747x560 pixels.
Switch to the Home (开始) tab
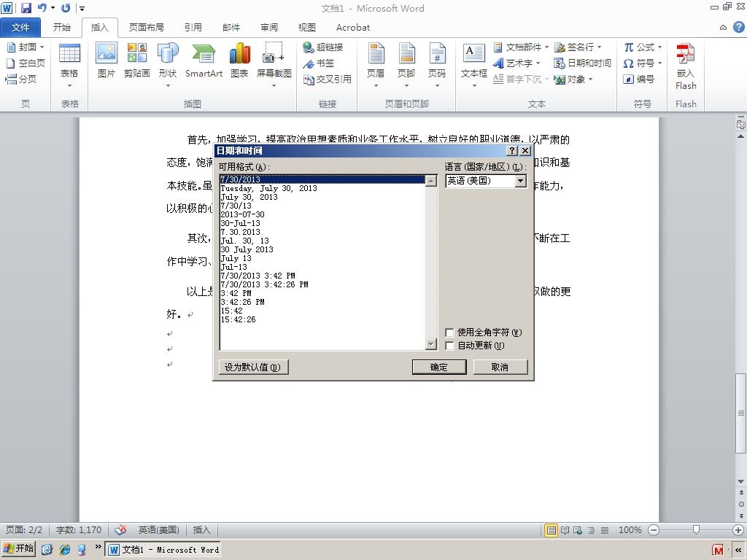tap(62, 28)
